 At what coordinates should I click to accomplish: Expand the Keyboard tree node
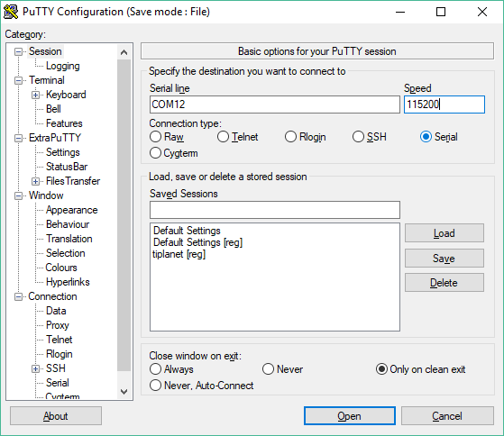tap(36, 95)
